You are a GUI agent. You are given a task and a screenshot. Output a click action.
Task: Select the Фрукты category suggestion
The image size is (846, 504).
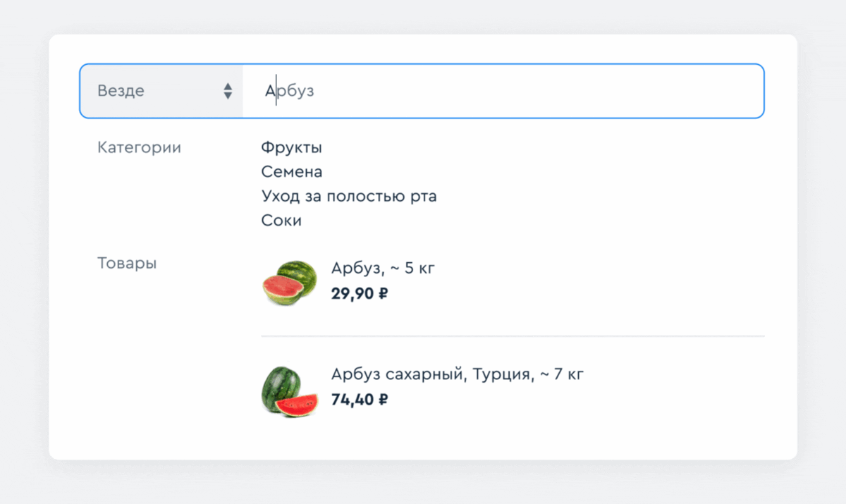pos(291,148)
